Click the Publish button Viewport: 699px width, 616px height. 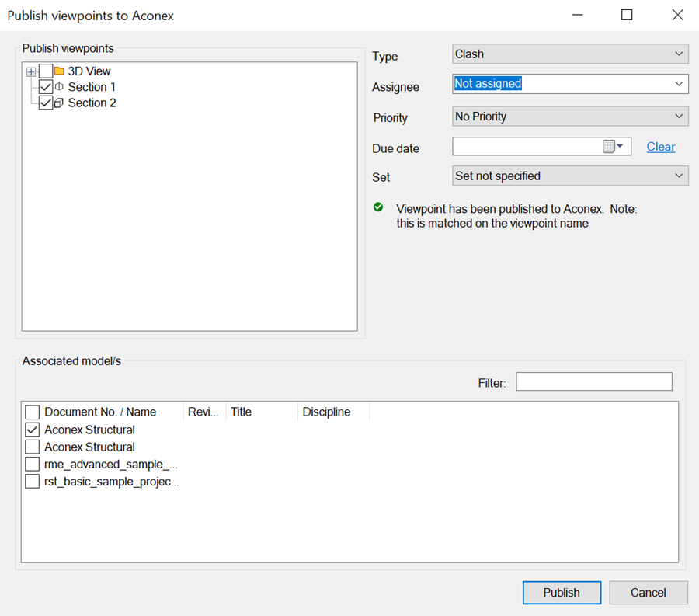pos(562,593)
